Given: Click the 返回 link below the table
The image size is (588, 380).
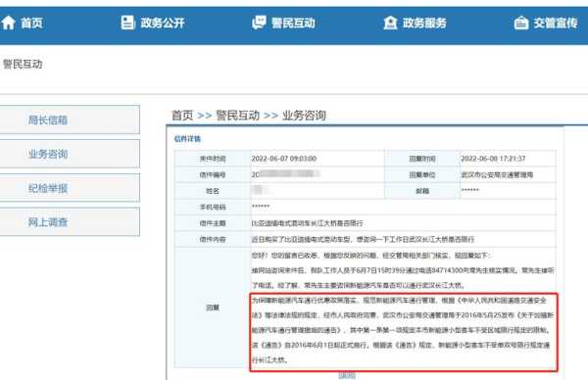Looking at the screenshot, I should (347, 376).
